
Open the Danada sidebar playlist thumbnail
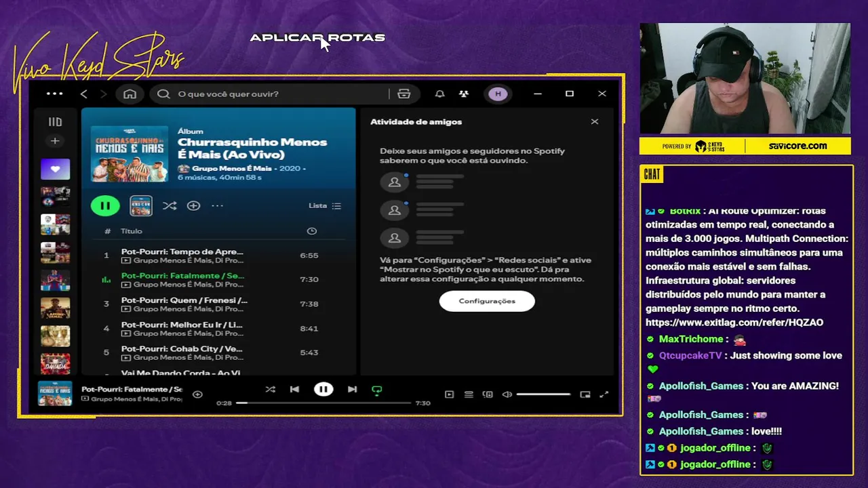[x=55, y=363]
